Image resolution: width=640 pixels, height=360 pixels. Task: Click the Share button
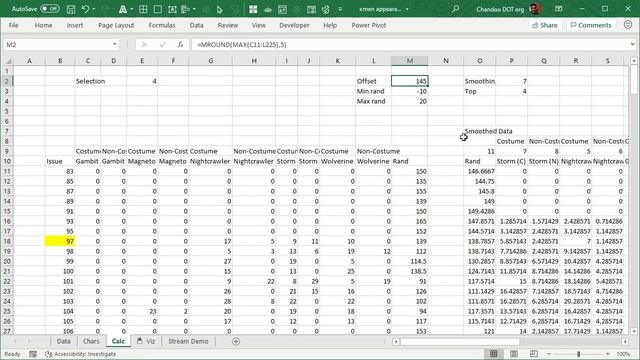[x=544, y=25]
